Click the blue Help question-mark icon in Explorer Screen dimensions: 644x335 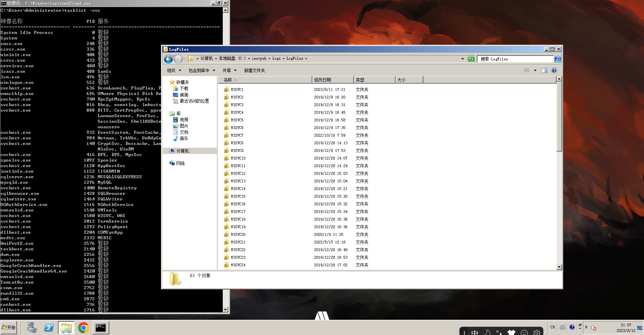554,70
